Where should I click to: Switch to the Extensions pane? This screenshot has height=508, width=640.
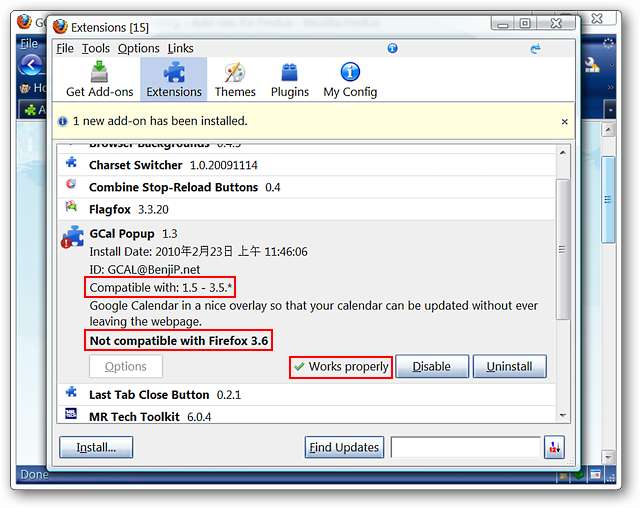[174, 80]
